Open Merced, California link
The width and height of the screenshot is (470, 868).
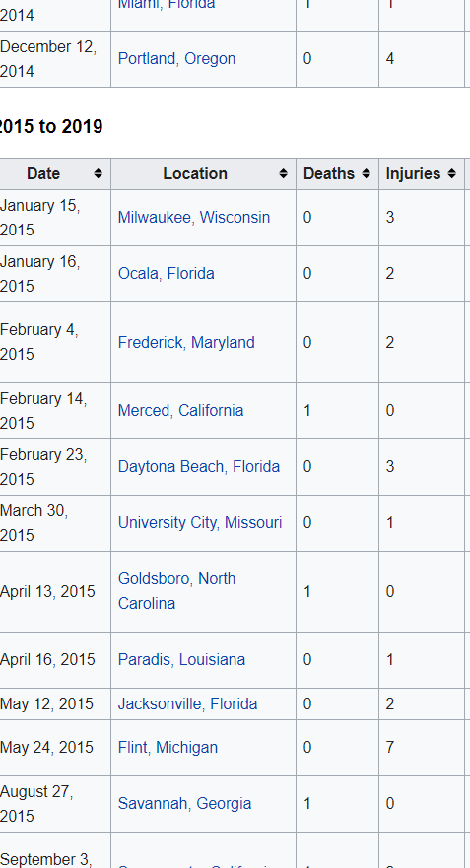180,410
